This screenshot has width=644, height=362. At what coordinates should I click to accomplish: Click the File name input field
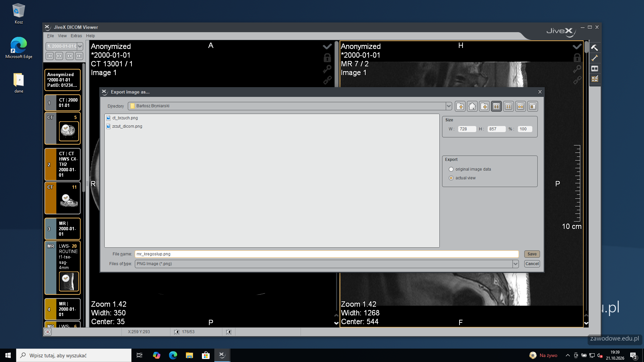coord(327,254)
